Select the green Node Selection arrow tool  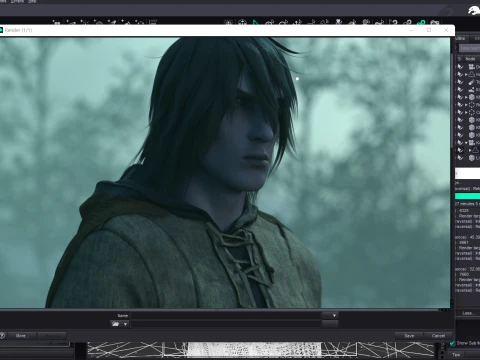pyautogui.click(x=255, y=23)
